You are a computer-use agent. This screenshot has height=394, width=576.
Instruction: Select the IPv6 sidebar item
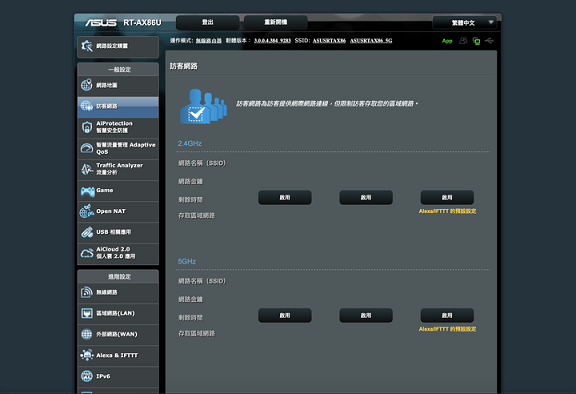[x=118, y=376]
